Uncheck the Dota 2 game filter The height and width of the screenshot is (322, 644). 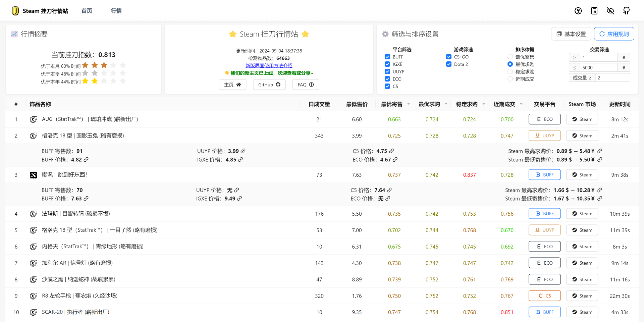[449, 64]
